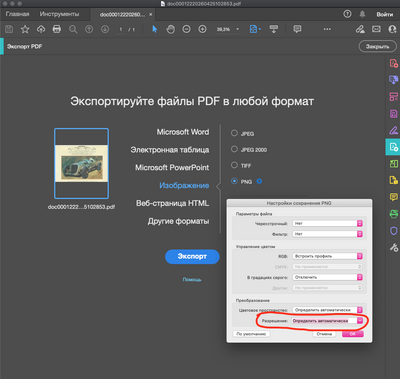400x379 pixels.
Task: Choose Microsoft Word export format
Action: [183, 132]
